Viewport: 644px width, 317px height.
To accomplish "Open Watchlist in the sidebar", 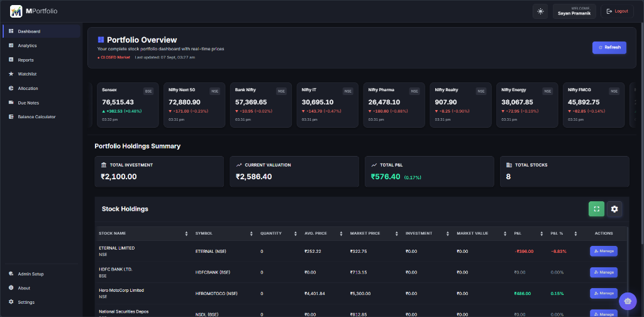I will point(42,74).
